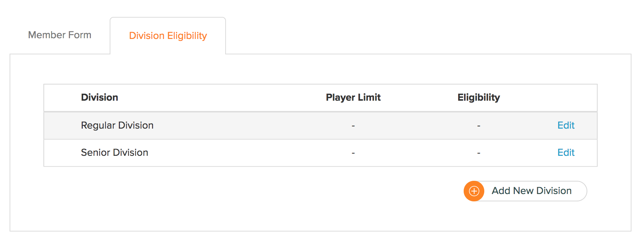The width and height of the screenshot is (644, 244).
Task: Click the Division column header
Action: 100,97
